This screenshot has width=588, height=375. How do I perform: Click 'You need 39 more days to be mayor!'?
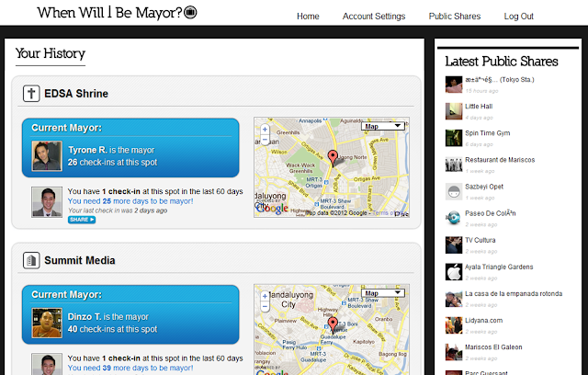tap(130, 368)
